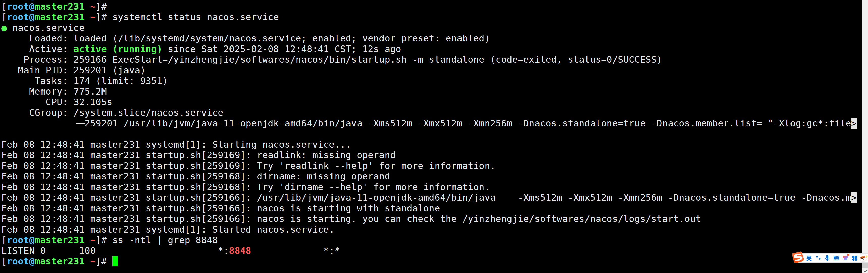
Task: Click the scrollbar down arrow
Action: click(865, 271)
